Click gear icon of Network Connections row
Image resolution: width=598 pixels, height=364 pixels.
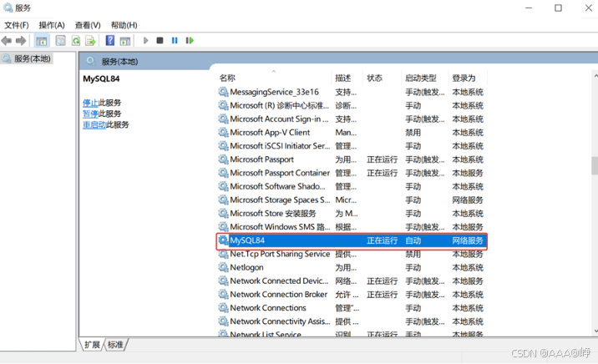(x=223, y=307)
